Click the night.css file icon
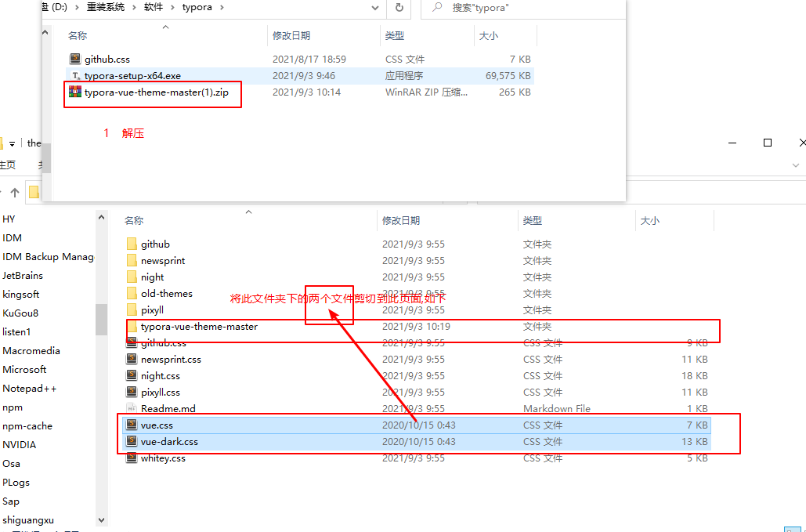The image size is (806, 532). tap(132, 375)
